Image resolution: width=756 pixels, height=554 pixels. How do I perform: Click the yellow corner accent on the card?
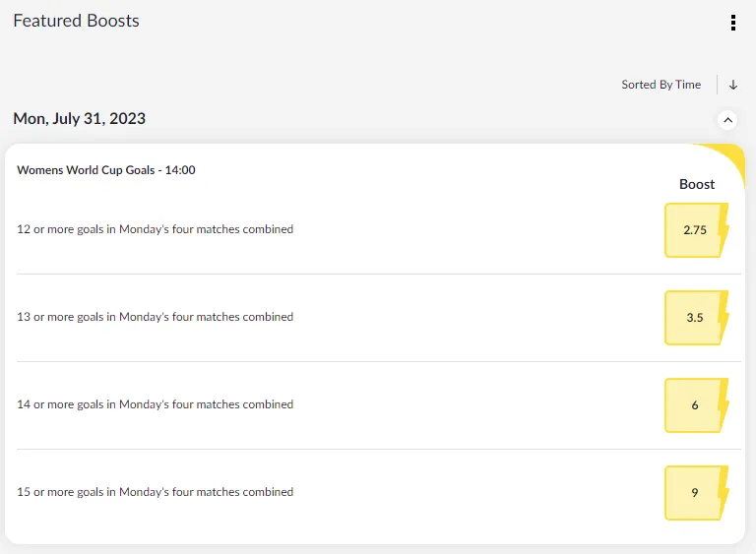point(726,156)
